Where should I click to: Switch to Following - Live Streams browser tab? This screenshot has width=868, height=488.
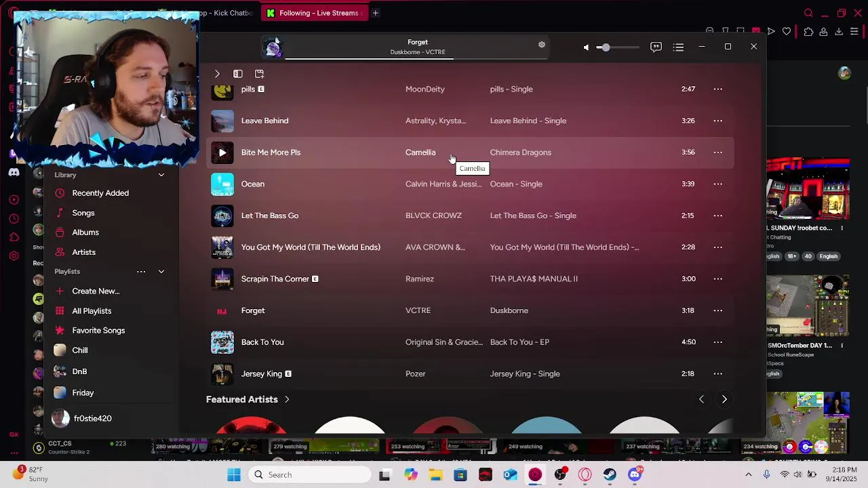pos(314,13)
